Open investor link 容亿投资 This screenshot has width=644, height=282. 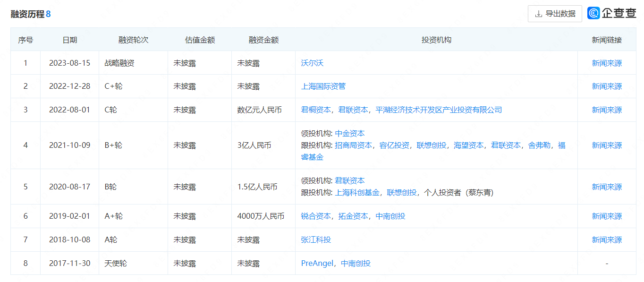394,145
